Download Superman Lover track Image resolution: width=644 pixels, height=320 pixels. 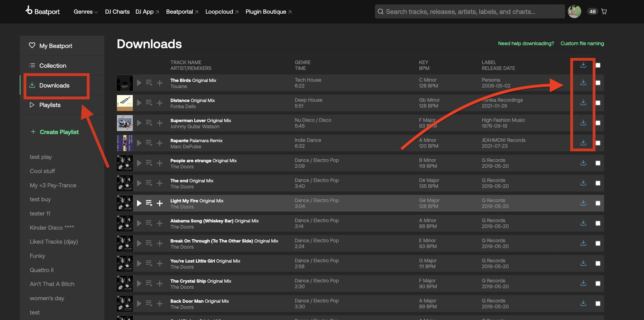coord(583,123)
